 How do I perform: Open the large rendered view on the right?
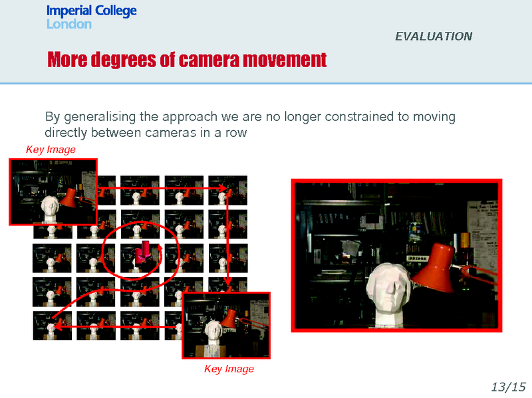click(396, 255)
